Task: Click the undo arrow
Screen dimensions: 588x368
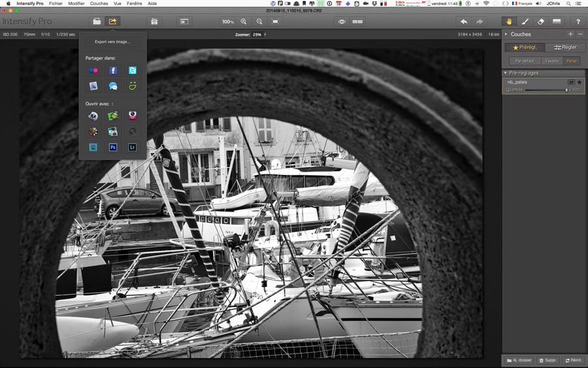Action: 464,22
